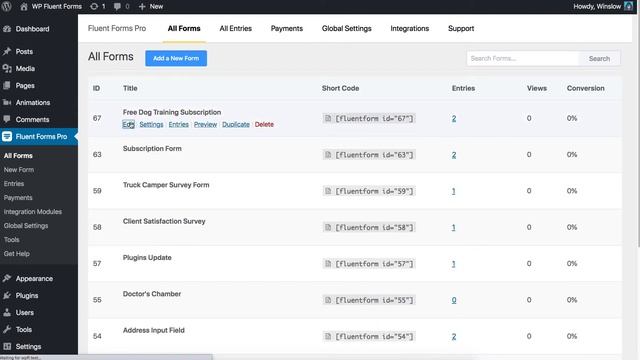The image size is (640, 360).
Task: Click the user avatar next to Howdy, Winslow
Action: (x=628, y=7)
